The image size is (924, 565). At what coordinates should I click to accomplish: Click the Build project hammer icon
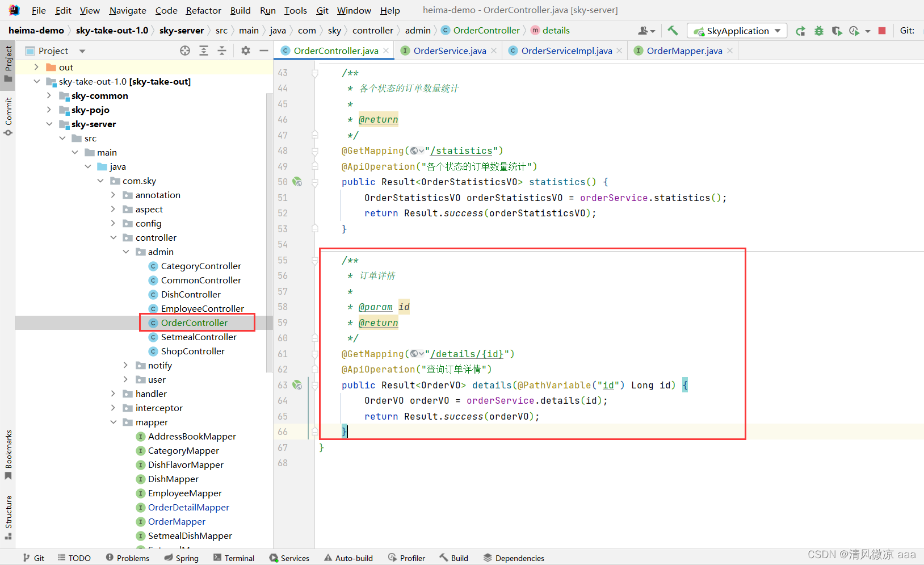tap(673, 31)
